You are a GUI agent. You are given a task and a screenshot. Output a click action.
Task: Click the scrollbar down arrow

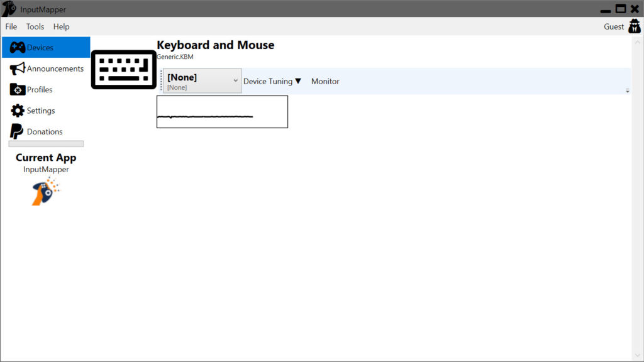point(638,356)
